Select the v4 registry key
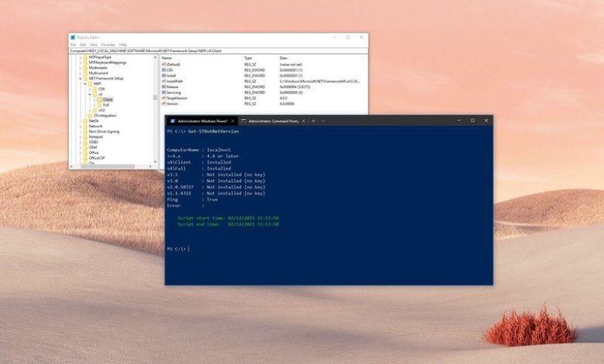Image resolution: width=604 pixels, height=364 pixels. [x=100, y=94]
